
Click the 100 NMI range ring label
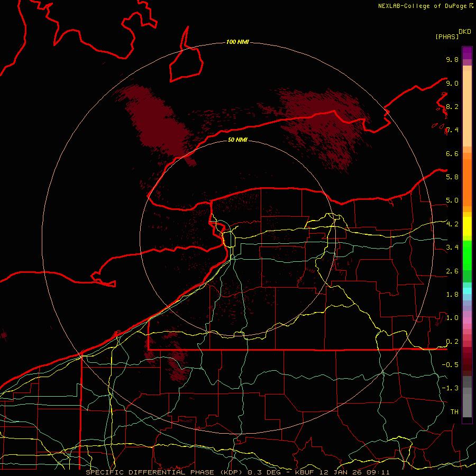[237, 42]
